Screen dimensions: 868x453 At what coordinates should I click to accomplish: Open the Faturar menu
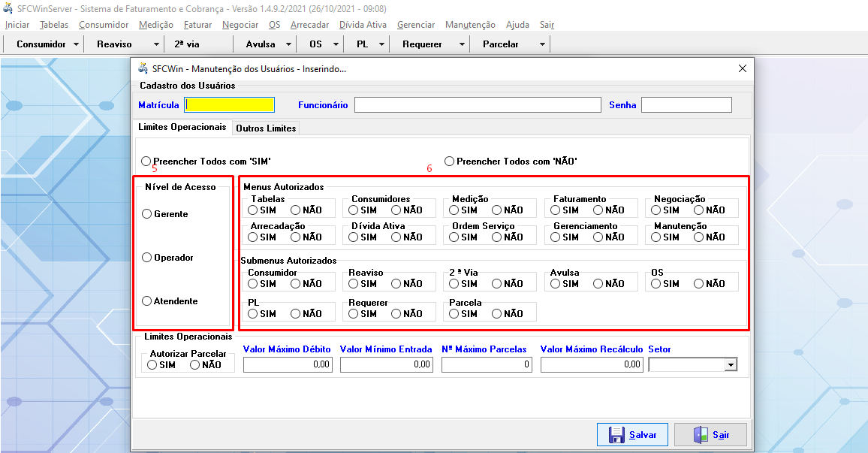click(x=197, y=25)
